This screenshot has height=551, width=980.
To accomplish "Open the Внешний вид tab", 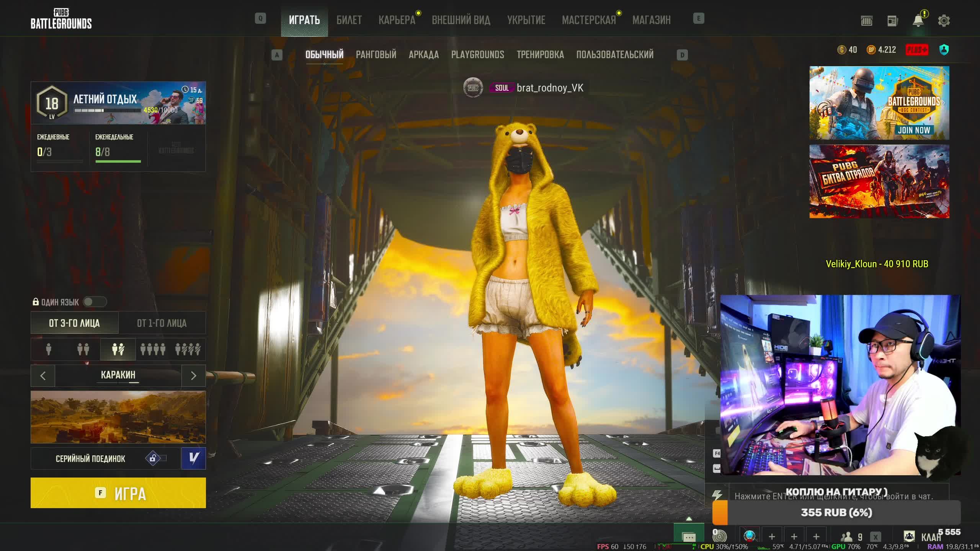I will 461,20.
